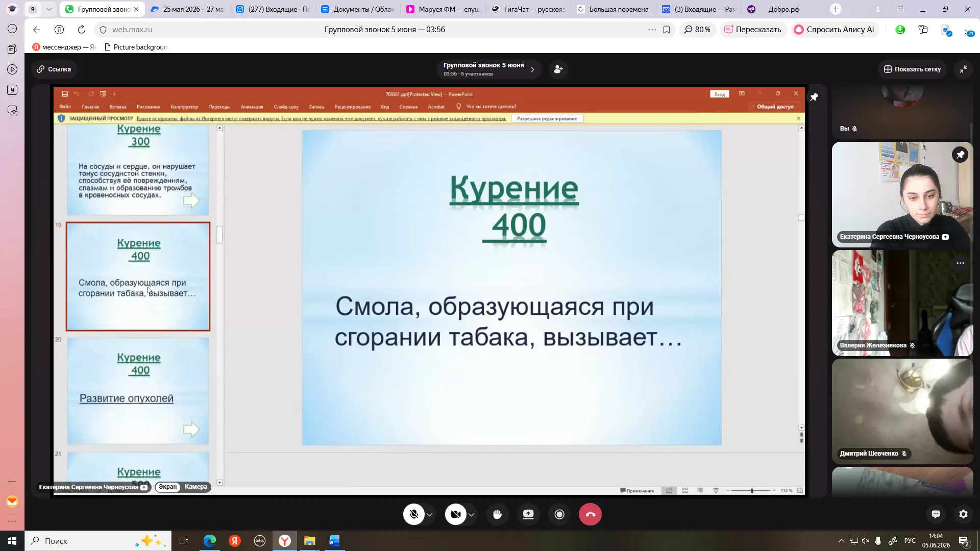
Task: Show hidden tray icons chevron
Action: 841,541
